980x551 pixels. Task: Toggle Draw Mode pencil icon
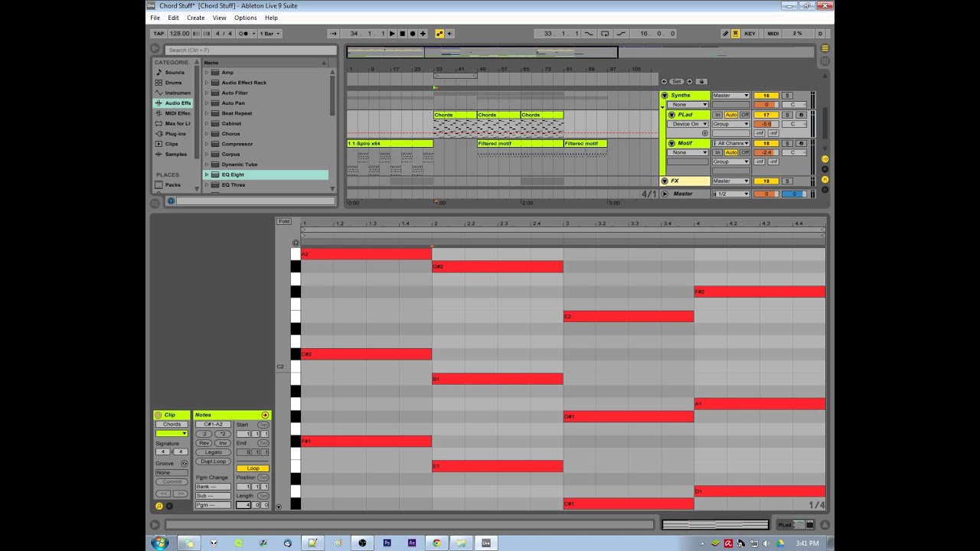point(725,34)
